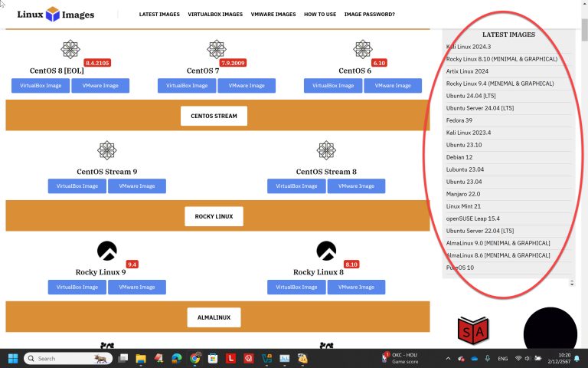Open Kali Linux 2023.4 sidebar link
588x368 pixels.
coord(469,133)
